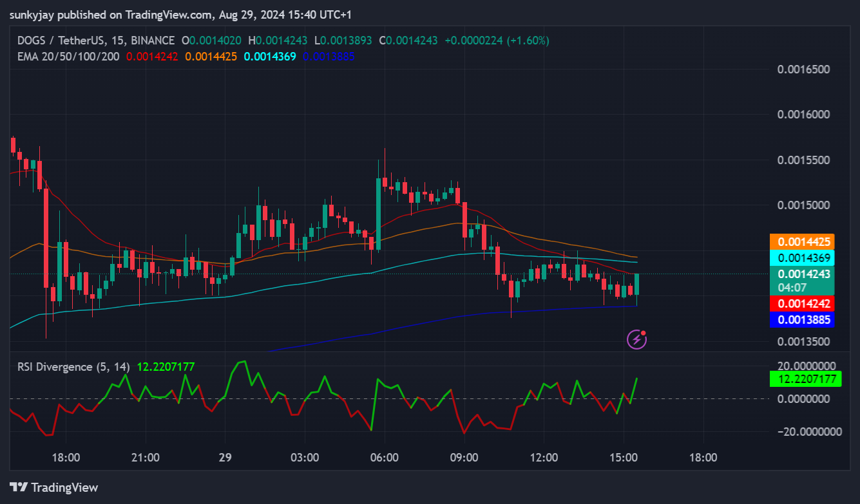Click the orange 0.0014425 price label
Screen dimensions: 860x504
pyautogui.click(x=802, y=242)
